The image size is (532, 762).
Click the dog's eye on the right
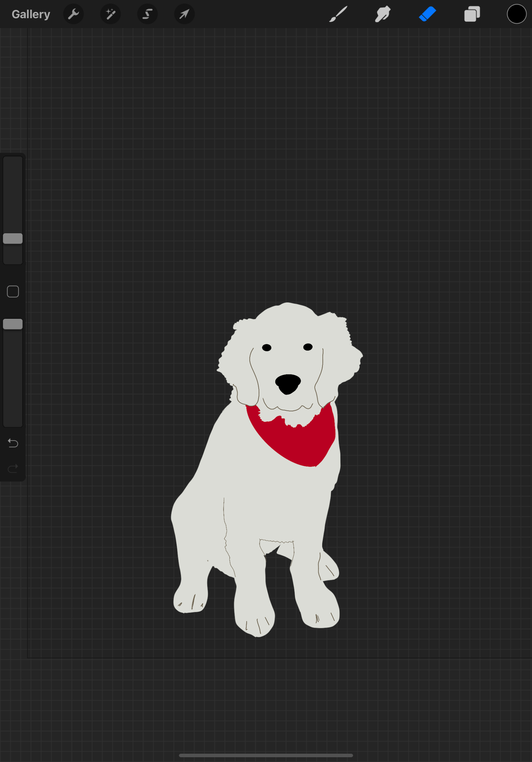click(x=308, y=347)
